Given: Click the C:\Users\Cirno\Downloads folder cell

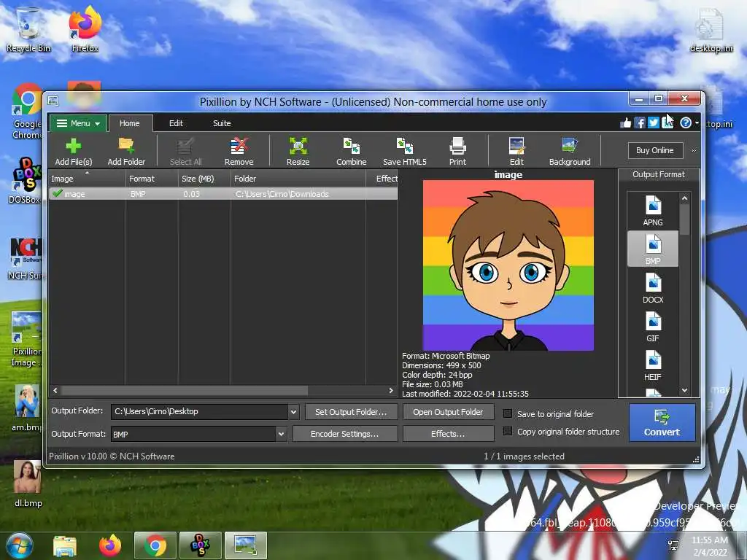Looking at the screenshot, I should [x=282, y=194].
